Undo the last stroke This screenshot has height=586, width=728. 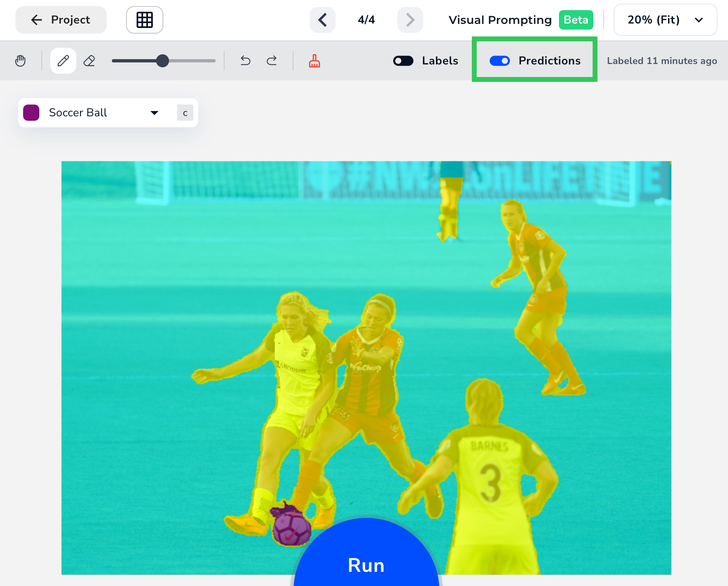[246, 61]
